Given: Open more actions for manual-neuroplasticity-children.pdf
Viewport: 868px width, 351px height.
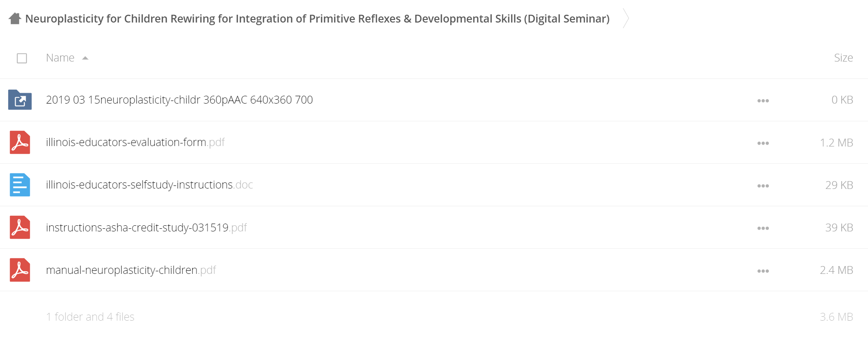Looking at the screenshot, I should (x=763, y=271).
